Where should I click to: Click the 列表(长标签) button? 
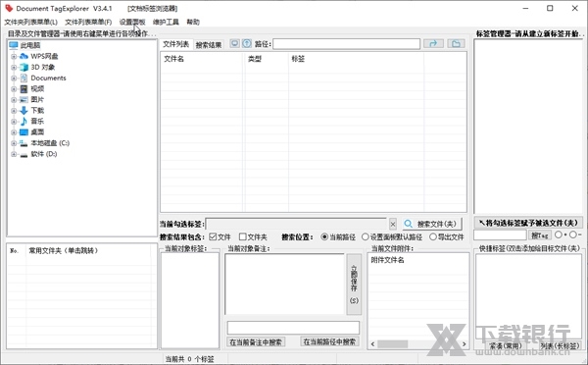point(560,345)
